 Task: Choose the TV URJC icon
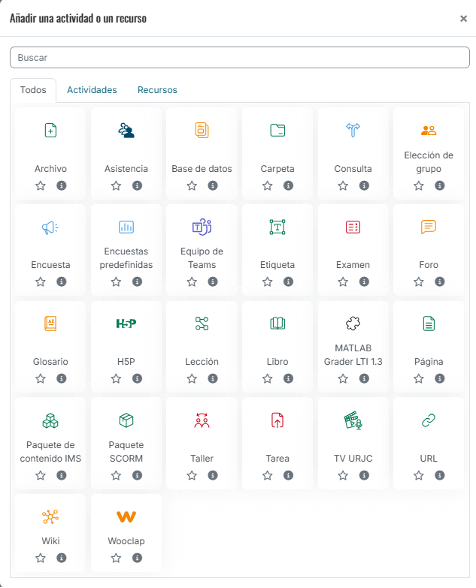[x=353, y=420]
